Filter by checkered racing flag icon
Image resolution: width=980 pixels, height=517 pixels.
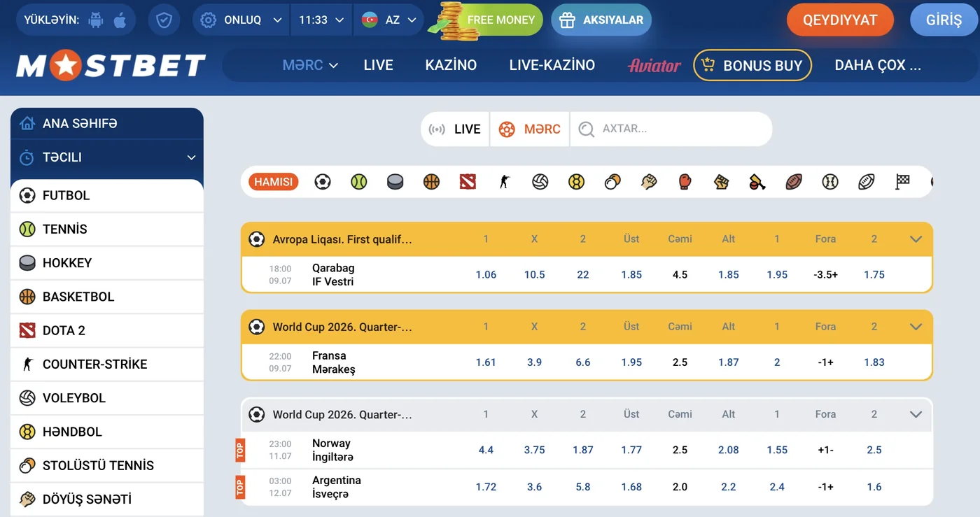point(903,182)
